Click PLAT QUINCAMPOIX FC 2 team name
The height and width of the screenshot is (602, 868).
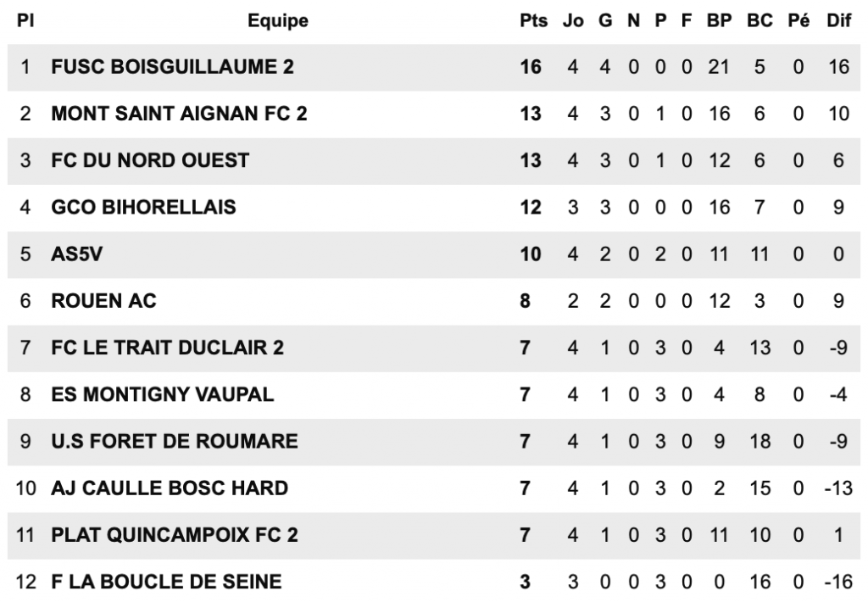click(x=175, y=536)
